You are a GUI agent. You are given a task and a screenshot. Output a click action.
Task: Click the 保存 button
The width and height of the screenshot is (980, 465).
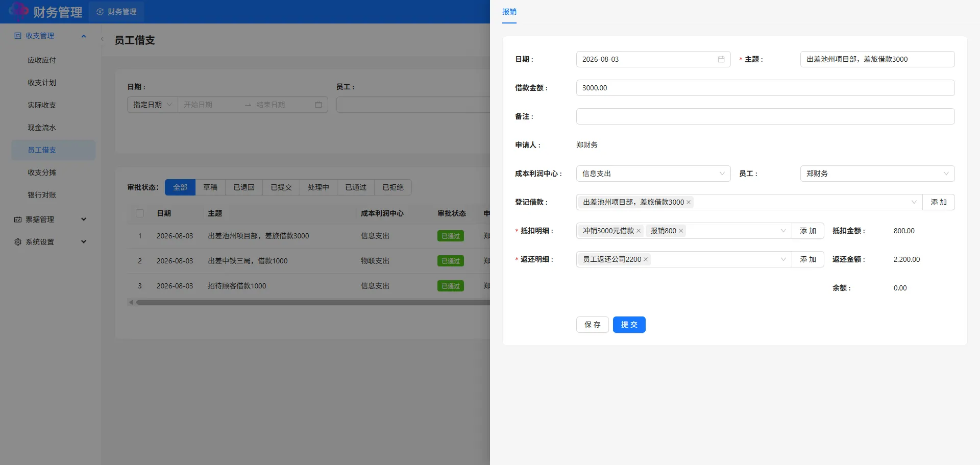593,325
